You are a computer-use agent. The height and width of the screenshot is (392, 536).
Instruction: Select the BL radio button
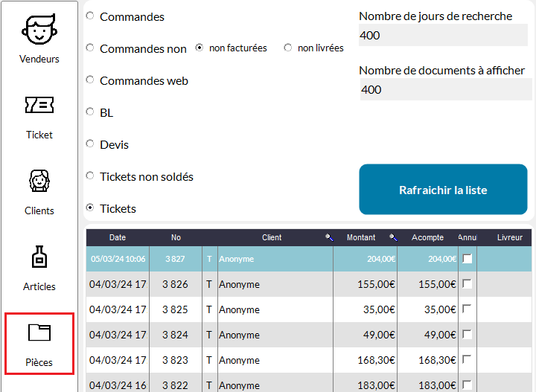tap(91, 112)
